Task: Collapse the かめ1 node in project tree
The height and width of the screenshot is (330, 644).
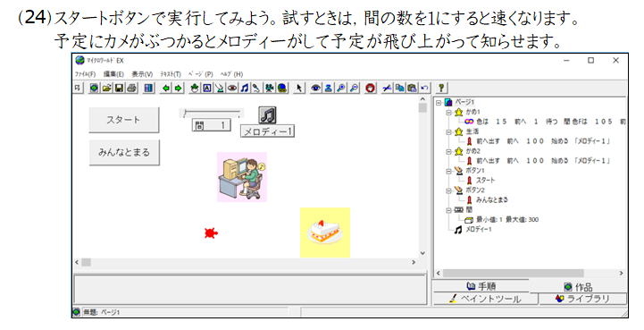Action: [x=449, y=112]
